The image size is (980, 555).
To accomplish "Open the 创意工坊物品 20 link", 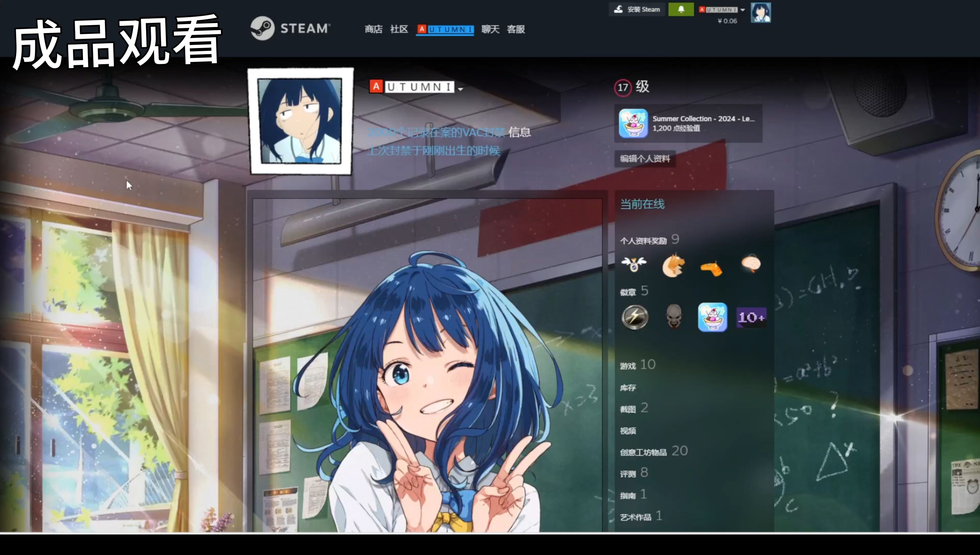I will (654, 451).
